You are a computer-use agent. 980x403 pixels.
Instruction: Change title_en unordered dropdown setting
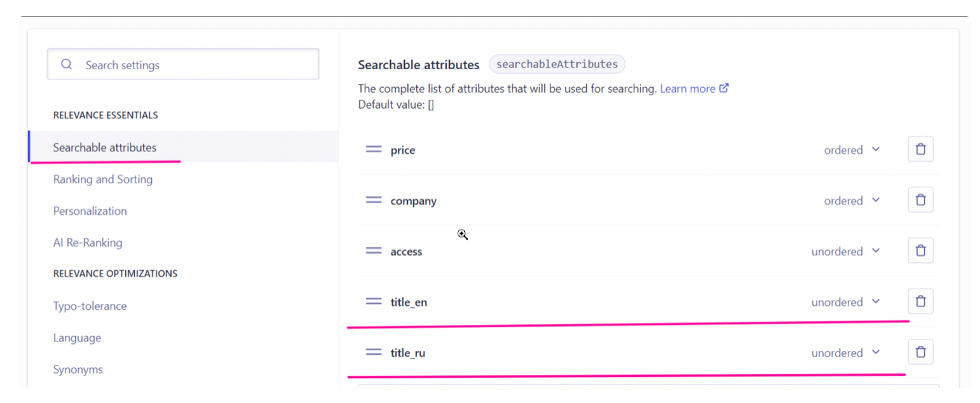[x=846, y=302]
